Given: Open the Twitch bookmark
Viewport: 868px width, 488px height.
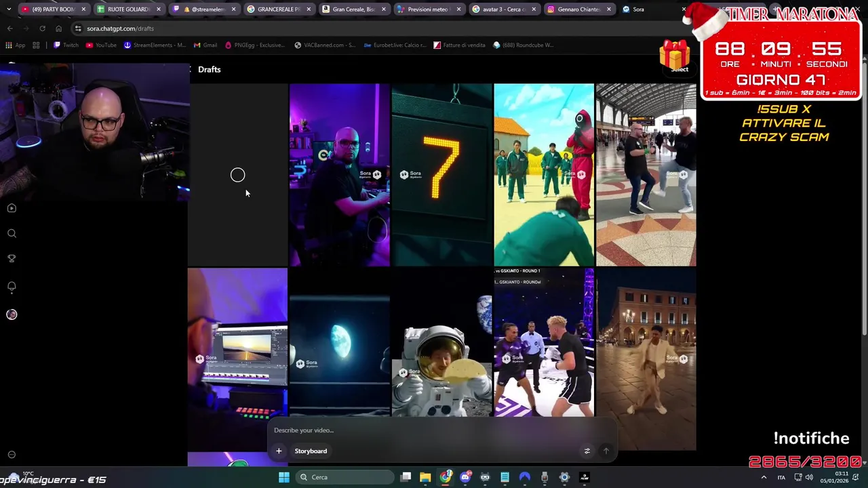Looking at the screenshot, I should [66, 45].
